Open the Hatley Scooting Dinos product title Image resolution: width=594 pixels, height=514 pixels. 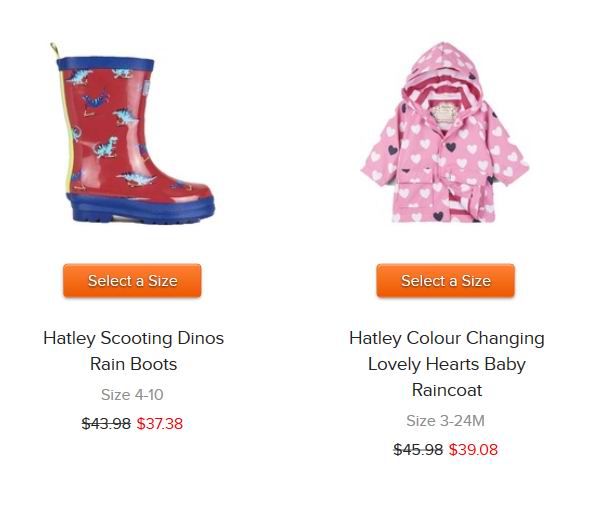(x=133, y=351)
